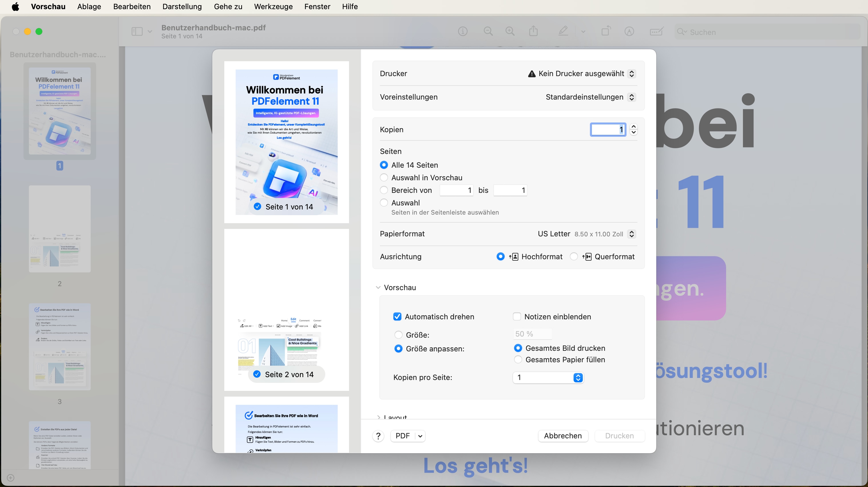Click the printer warning triangle icon

[532, 74]
